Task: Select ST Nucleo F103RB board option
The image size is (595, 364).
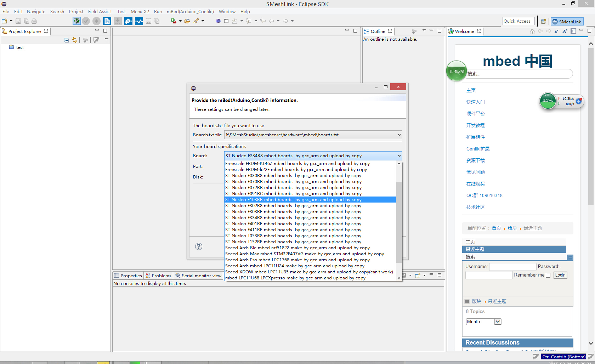Action: [310, 200]
